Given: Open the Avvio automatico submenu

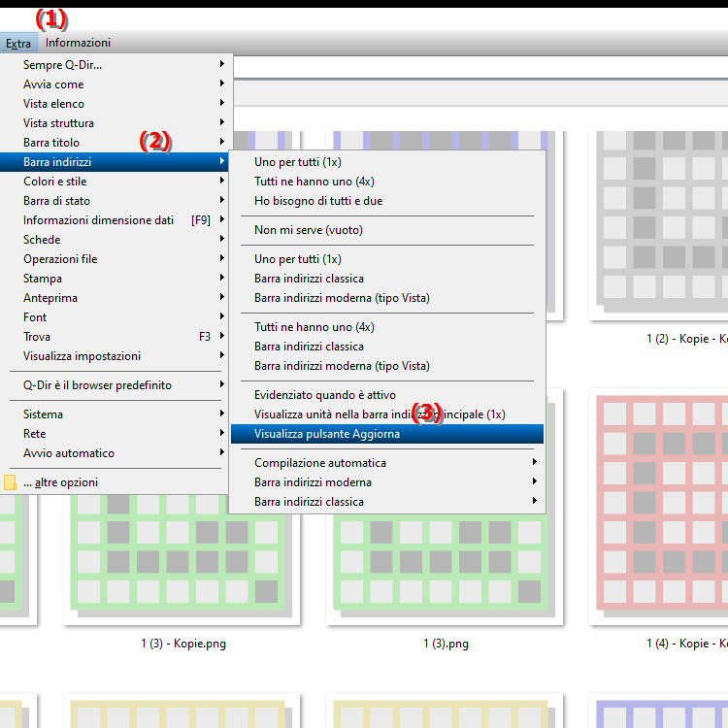Looking at the screenshot, I should pyautogui.click(x=114, y=453).
